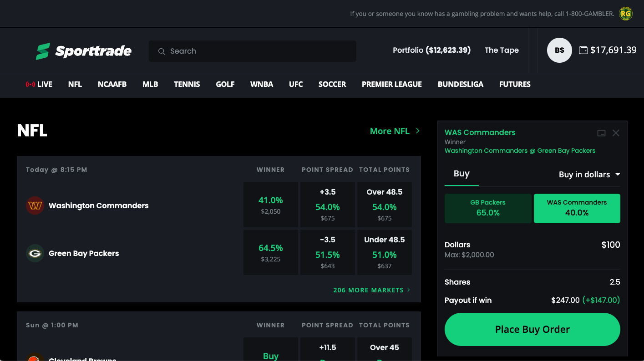Open the PREMIER LEAGUE menu item
Image resolution: width=644 pixels, height=361 pixels.
tap(392, 84)
